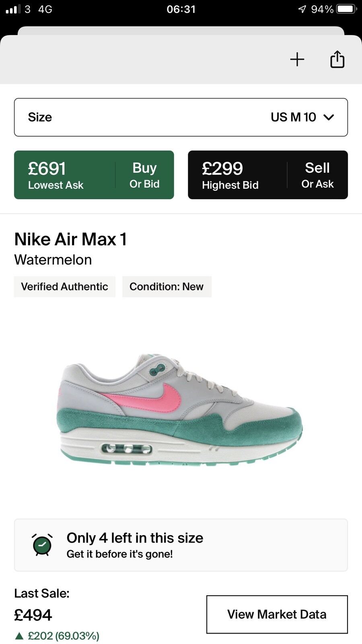Tap the alarm clock icon
This screenshot has height=644, width=362.
[42, 545]
